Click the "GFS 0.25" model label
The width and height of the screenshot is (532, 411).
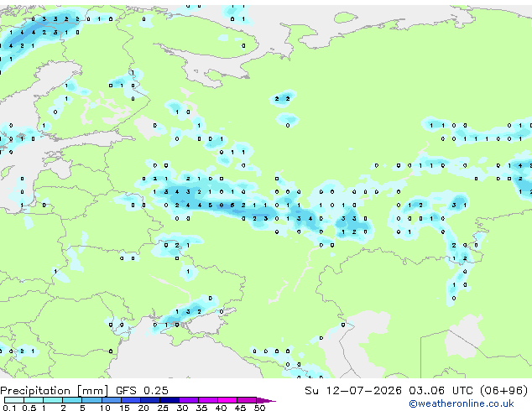[142, 391]
